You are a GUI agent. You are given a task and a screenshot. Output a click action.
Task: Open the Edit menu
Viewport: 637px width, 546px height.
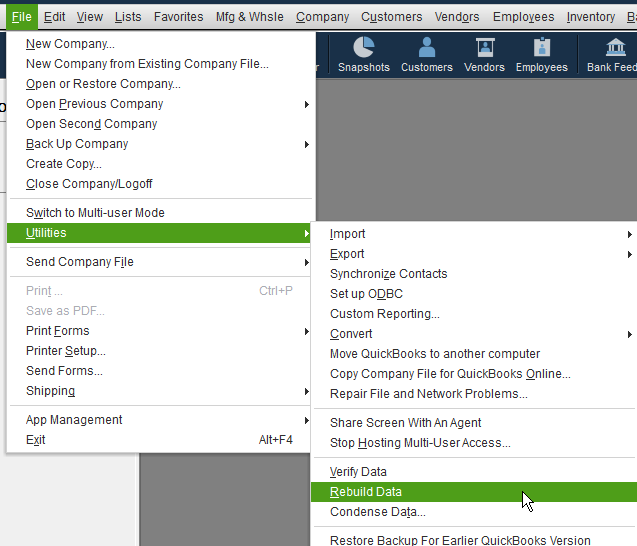pyautogui.click(x=54, y=17)
